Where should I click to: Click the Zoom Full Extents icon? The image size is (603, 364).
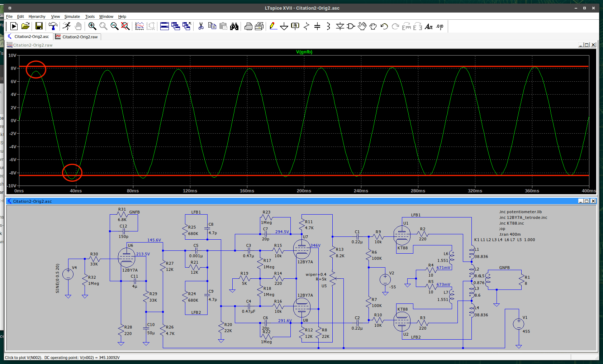tap(125, 26)
